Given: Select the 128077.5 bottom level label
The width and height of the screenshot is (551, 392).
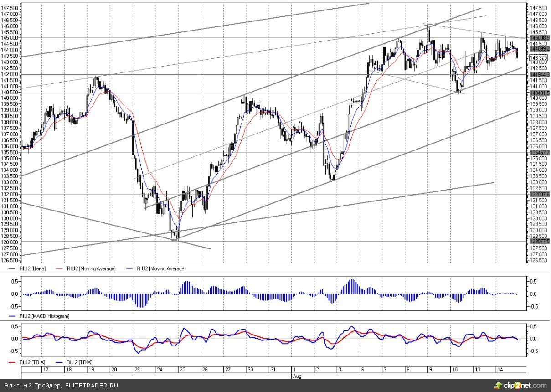Looking at the screenshot, I should click(x=539, y=241).
